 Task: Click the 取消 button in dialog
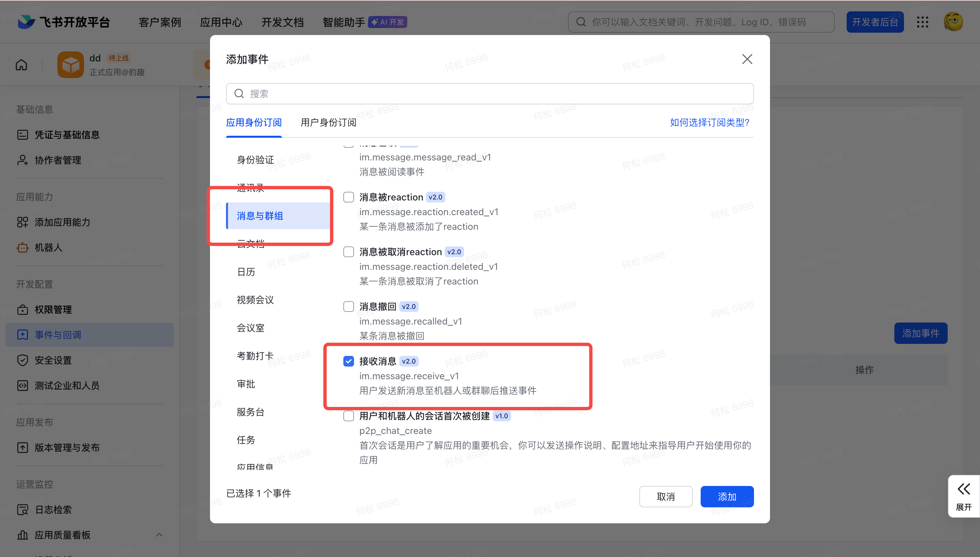click(x=665, y=497)
